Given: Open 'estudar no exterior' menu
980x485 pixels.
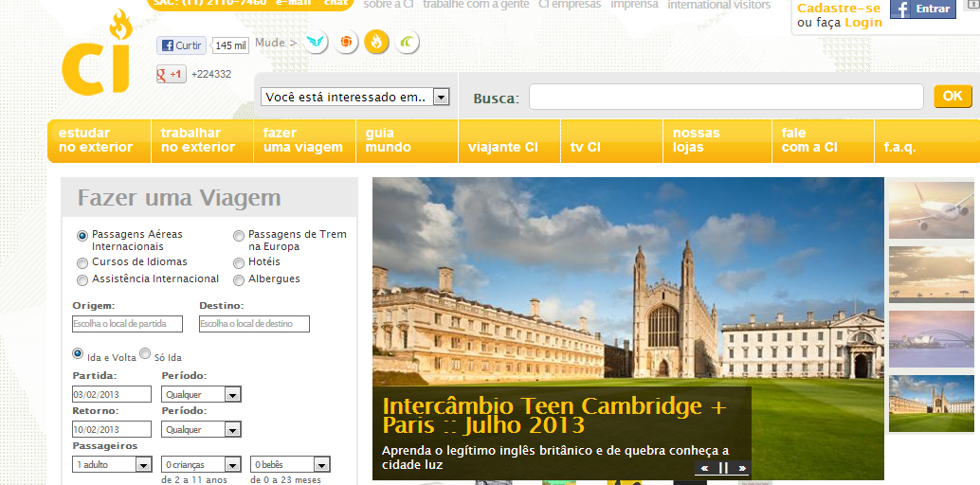Looking at the screenshot, I should click(100, 140).
